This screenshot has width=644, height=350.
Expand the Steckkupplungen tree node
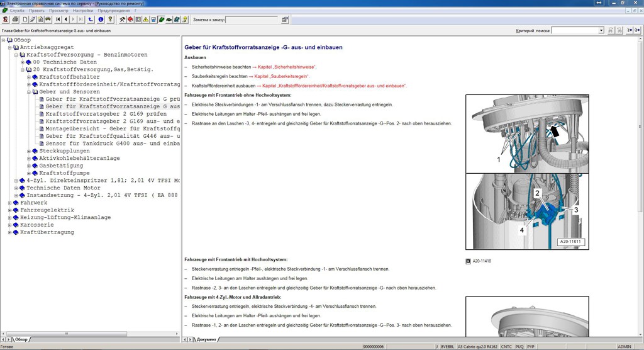29,151
